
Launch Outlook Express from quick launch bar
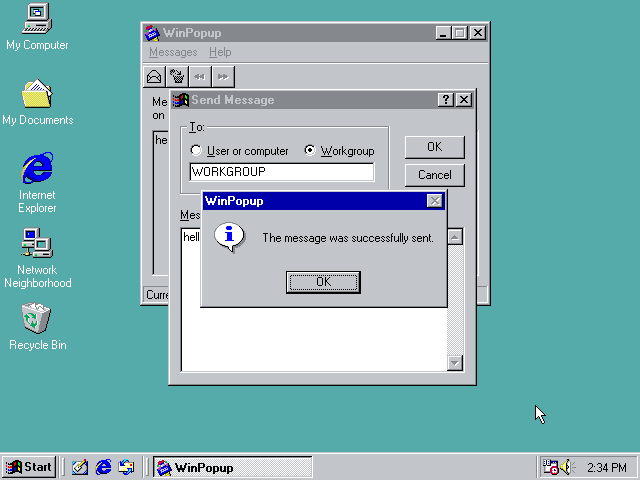click(x=126, y=467)
